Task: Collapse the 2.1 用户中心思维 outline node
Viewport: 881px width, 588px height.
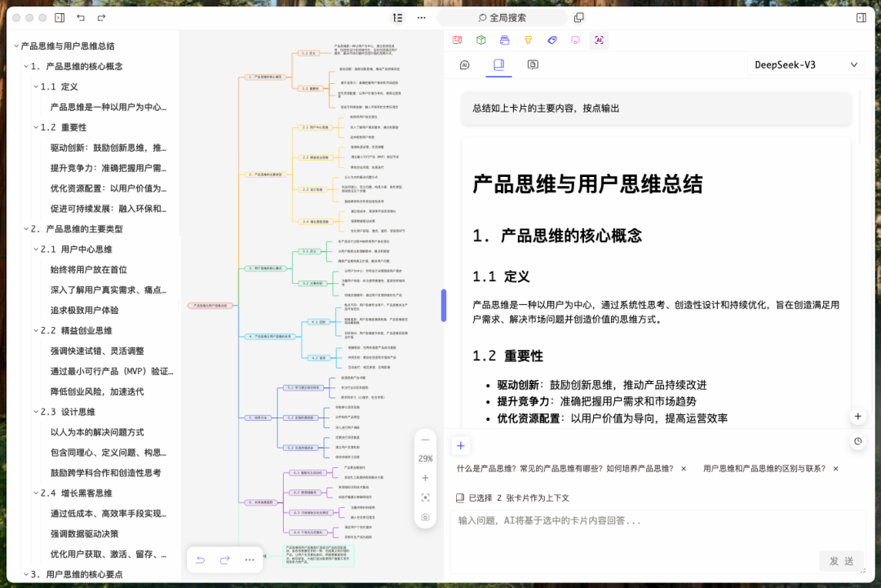Action: point(35,250)
